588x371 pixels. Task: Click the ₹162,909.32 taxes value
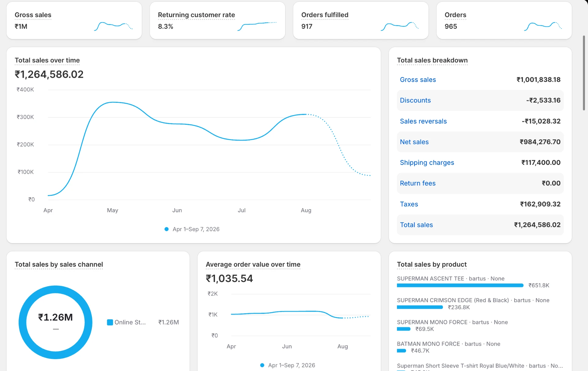click(540, 204)
